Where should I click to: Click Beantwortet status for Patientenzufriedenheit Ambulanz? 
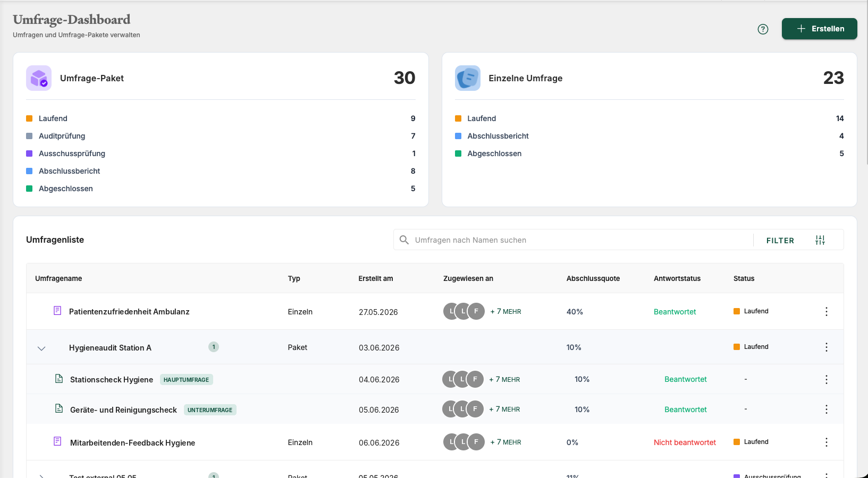pyautogui.click(x=675, y=312)
